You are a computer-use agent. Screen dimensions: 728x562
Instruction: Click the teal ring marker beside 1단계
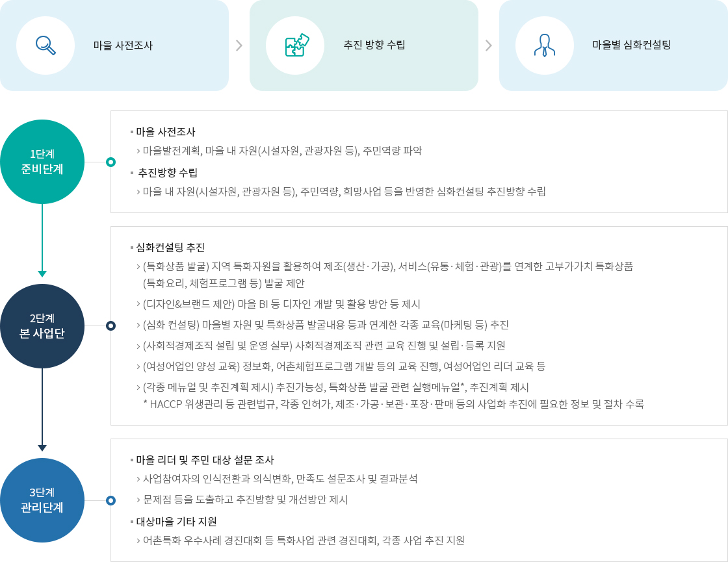[x=110, y=162]
